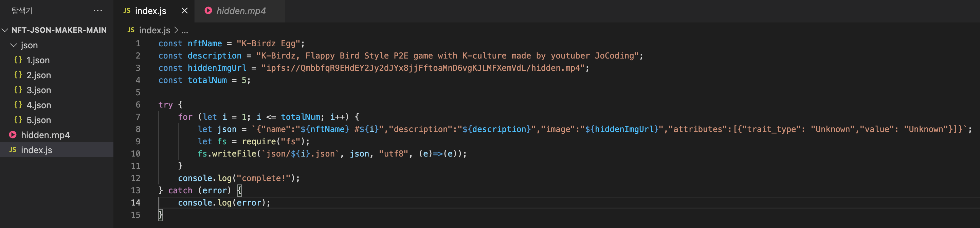Click the braces icon next to 5.json

pyautogui.click(x=18, y=120)
